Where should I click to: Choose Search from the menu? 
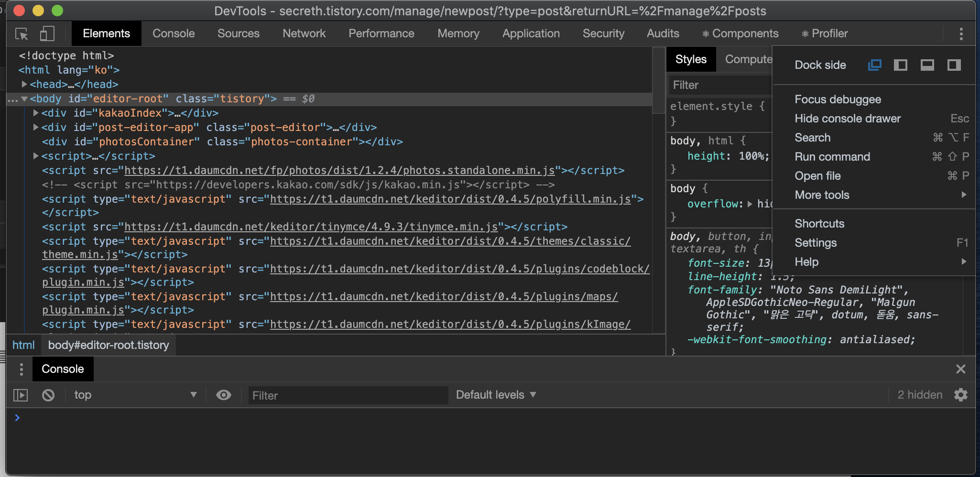pos(874,138)
